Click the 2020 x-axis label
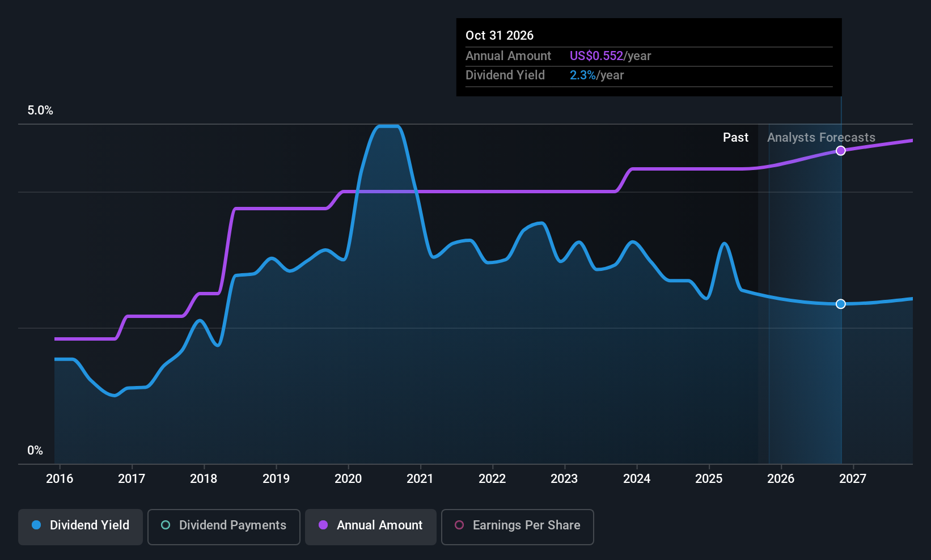Viewport: 931px width, 560px height. click(348, 479)
